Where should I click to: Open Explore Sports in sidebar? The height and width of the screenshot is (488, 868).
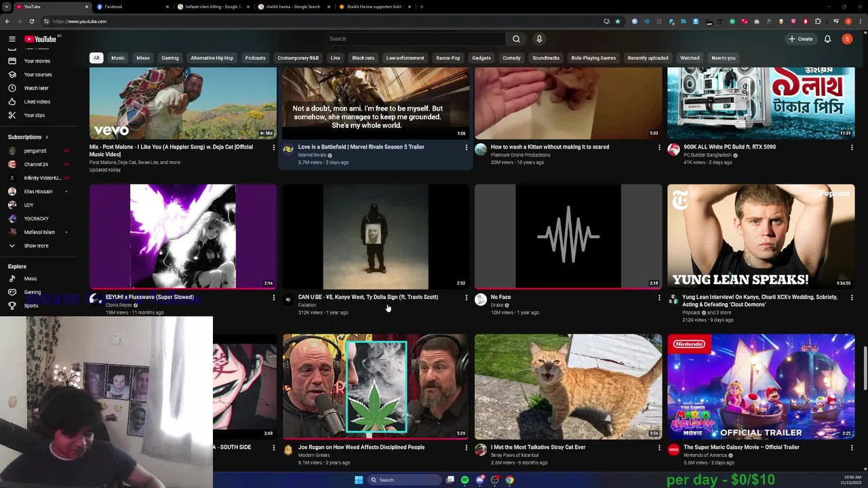31,306
